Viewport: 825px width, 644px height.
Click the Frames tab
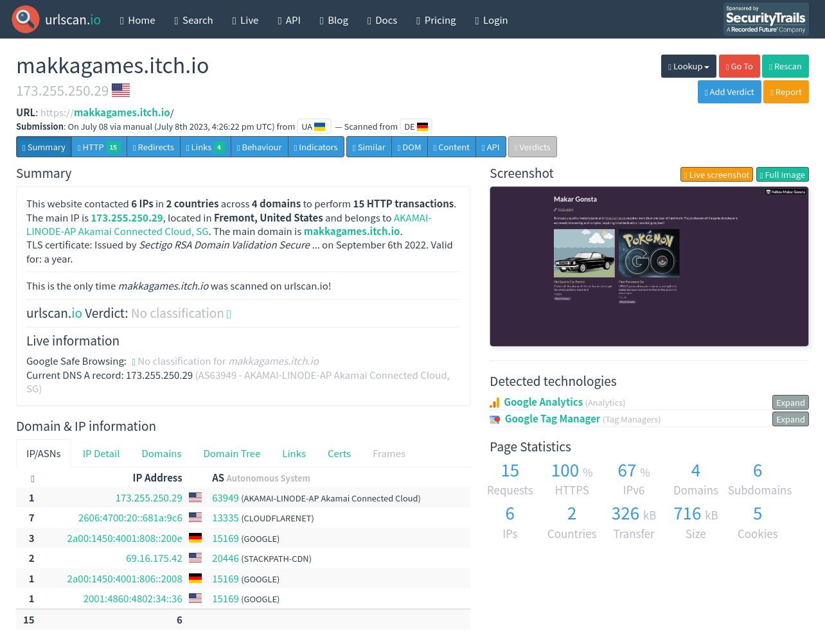(389, 453)
